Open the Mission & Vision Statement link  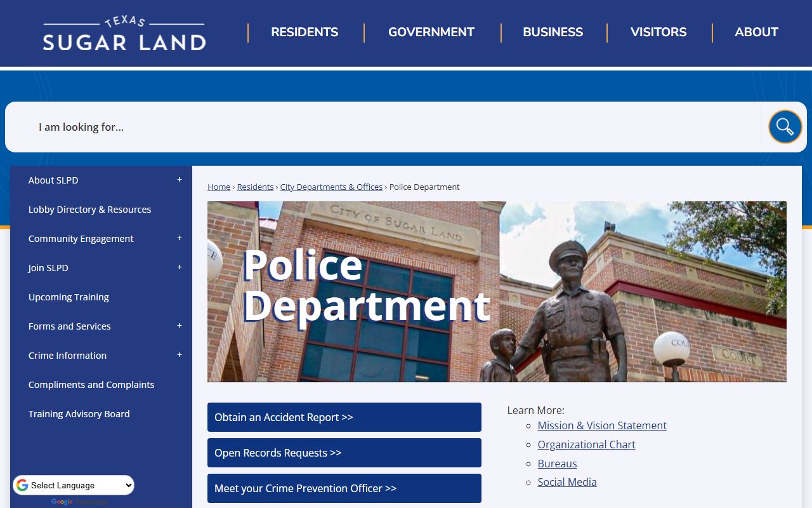(602, 425)
